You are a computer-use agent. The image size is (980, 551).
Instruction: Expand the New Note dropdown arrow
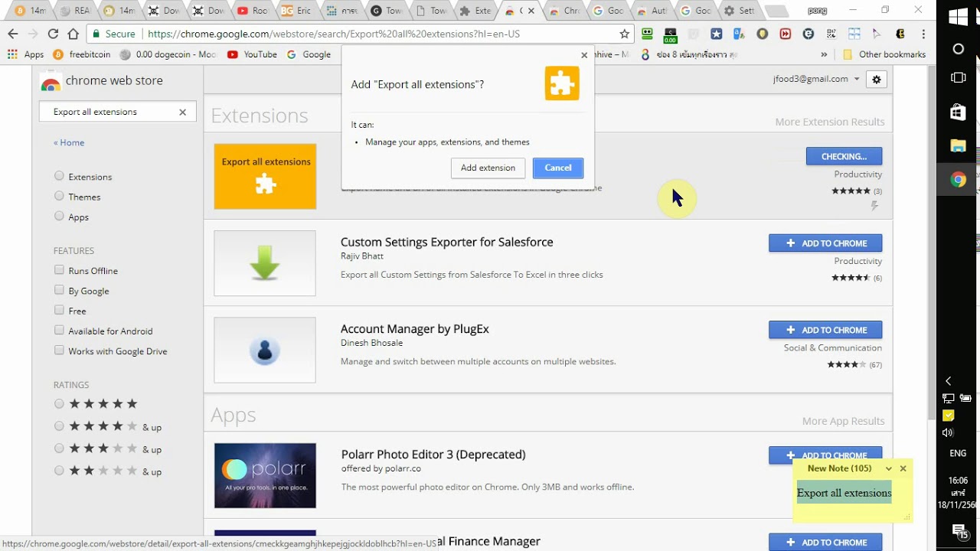coord(888,468)
